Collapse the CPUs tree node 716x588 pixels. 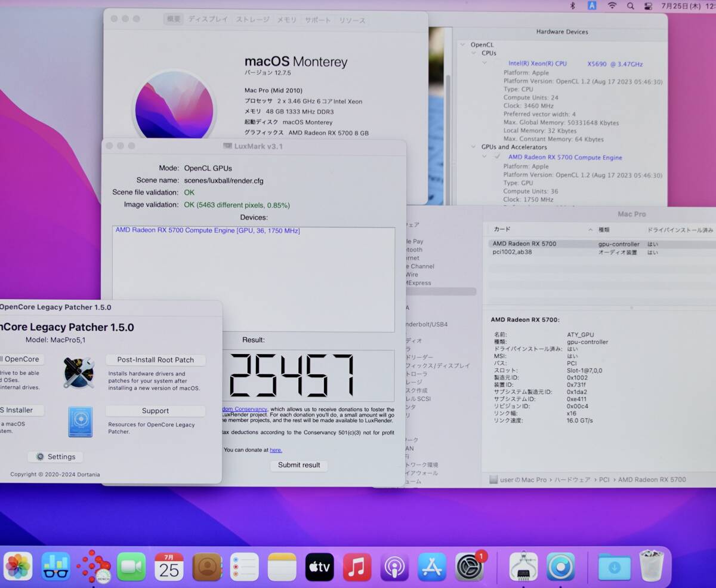click(x=474, y=53)
